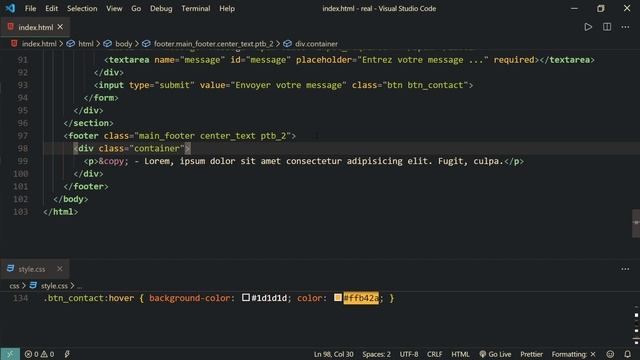Click html in the breadcrumb
The height and width of the screenshot is (360, 640).
tap(86, 44)
